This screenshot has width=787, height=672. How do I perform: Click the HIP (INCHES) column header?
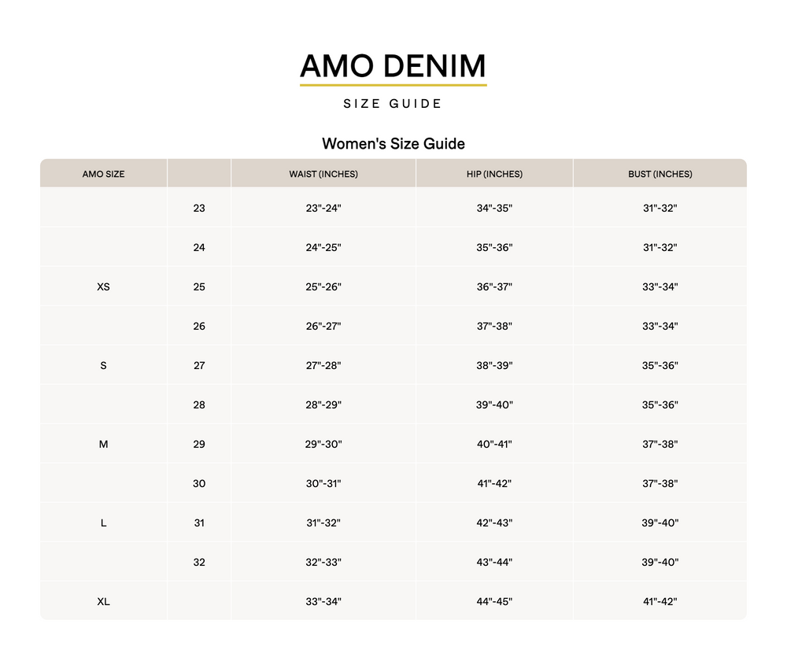point(494,174)
